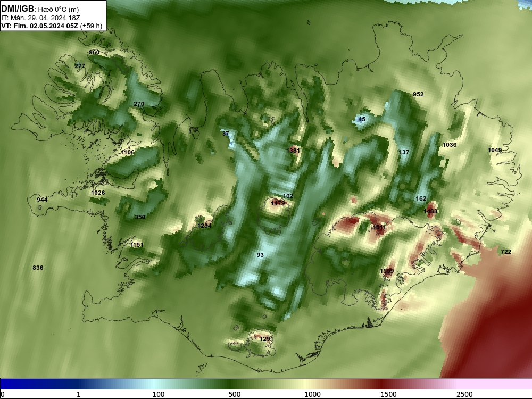Viewport: 532px width, 399px height.
Task: Click the map value 1559
Action: [387, 271]
